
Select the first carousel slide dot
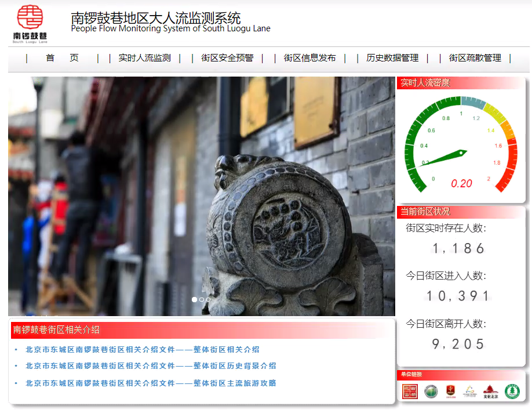194,299
